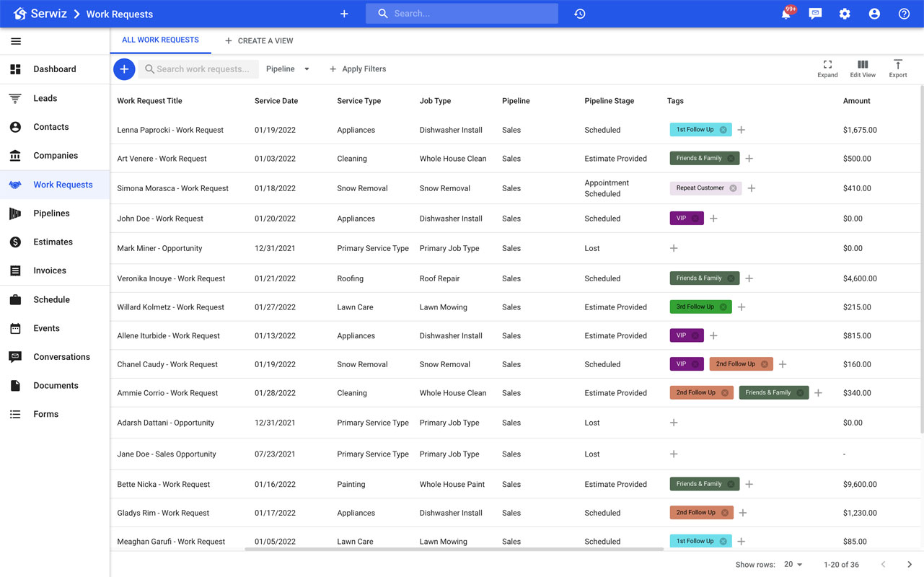Click the Search work requests field
Viewport: 924px width, 577px height.
point(198,69)
